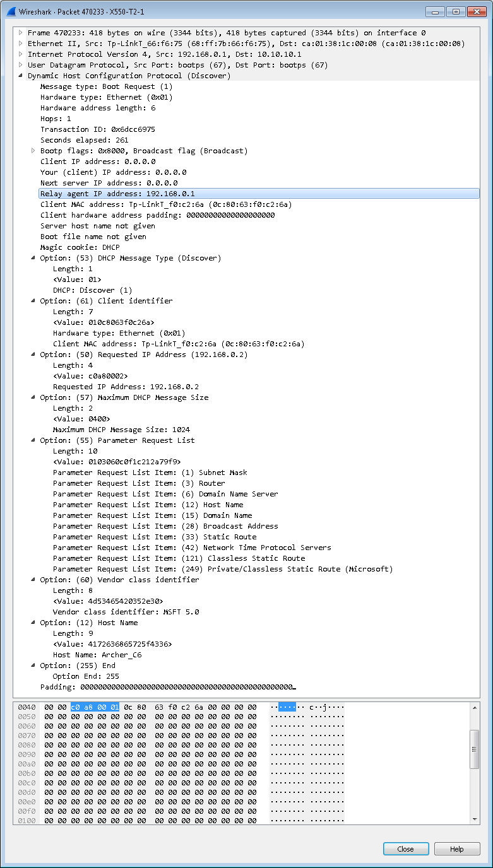Select list item (1) Subnet Mask
The width and height of the screenshot is (493, 868).
150,472
